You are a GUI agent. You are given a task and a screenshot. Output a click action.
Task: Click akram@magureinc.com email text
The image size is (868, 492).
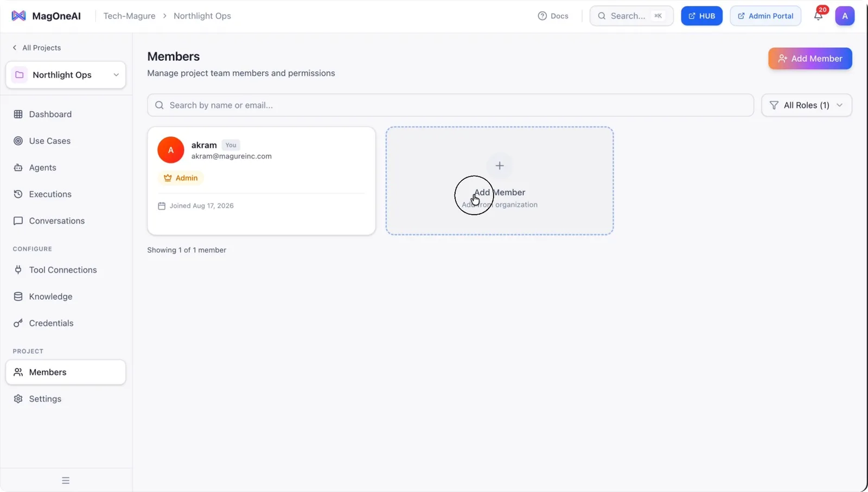(232, 156)
